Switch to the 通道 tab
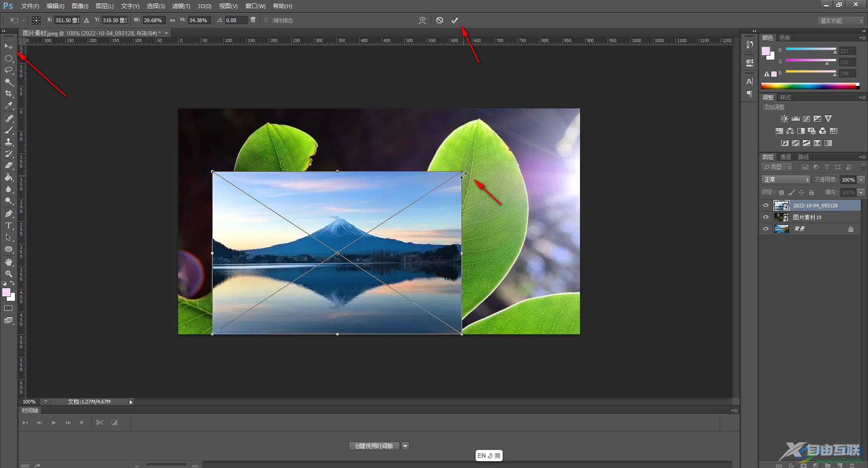The width and height of the screenshot is (868, 468). point(786,157)
